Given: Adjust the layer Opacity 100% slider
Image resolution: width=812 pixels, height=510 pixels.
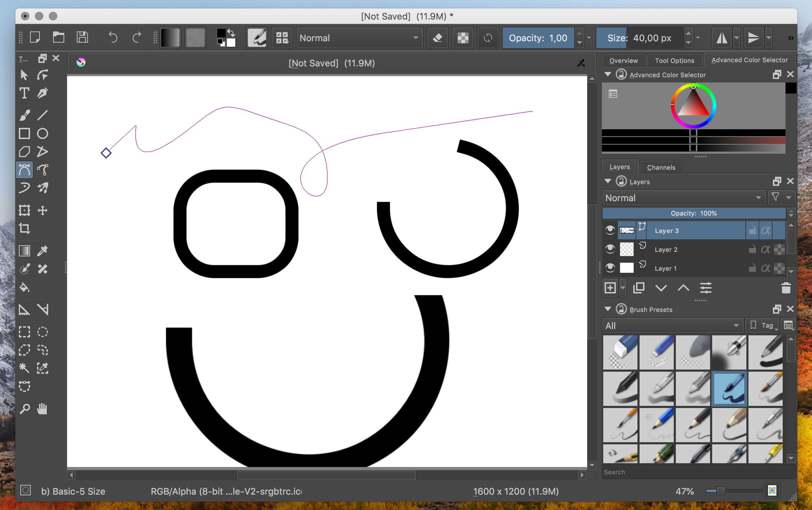Looking at the screenshot, I should [693, 213].
